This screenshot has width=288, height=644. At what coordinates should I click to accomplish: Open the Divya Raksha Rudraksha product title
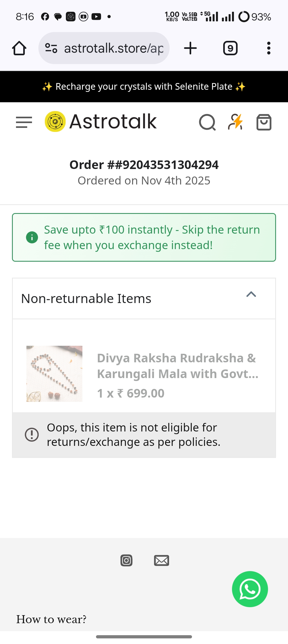pyautogui.click(x=178, y=366)
